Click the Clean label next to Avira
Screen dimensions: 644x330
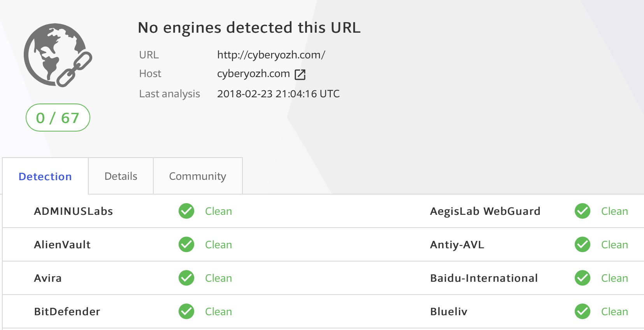point(218,278)
